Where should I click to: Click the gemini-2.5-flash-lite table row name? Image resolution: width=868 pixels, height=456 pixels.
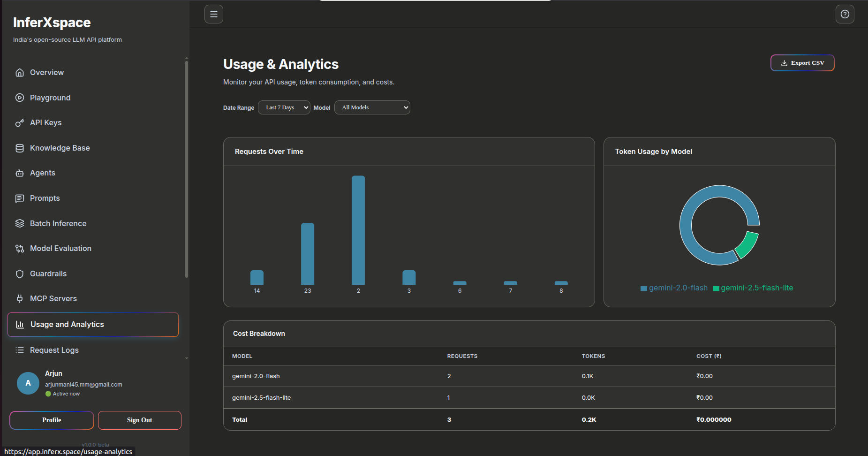point(262,397)
